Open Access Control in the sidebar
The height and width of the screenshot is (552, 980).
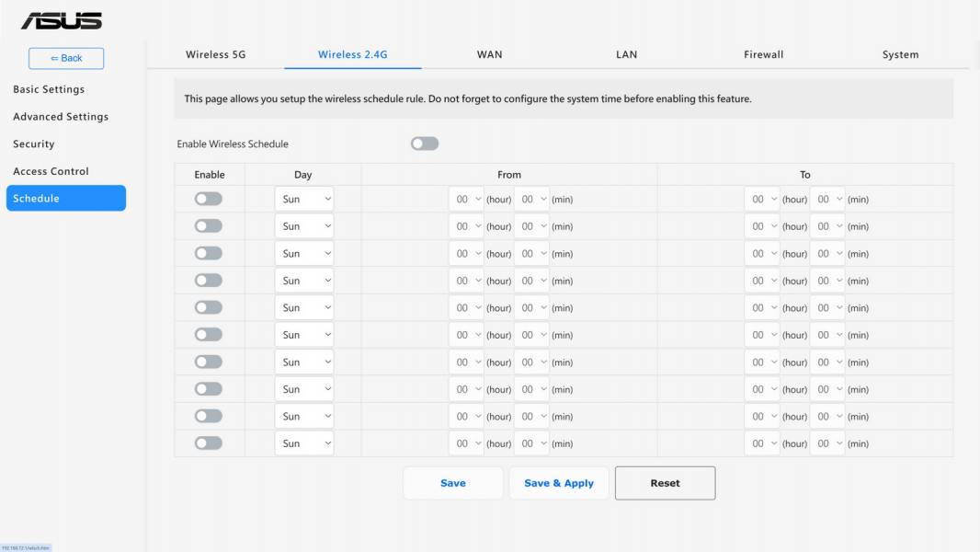tap(51, 171)
